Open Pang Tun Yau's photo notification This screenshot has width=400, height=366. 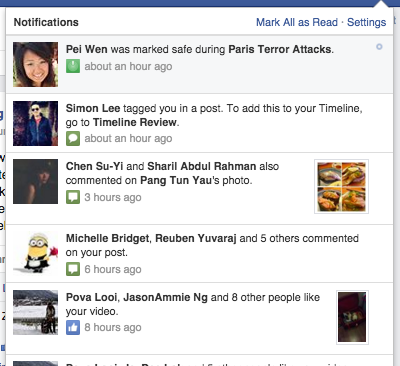[199, 189]
